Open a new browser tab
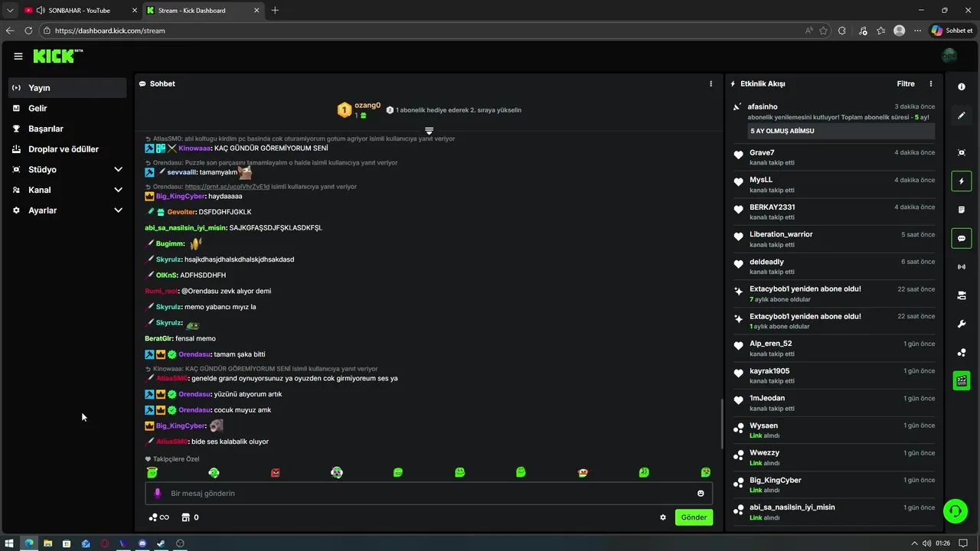 [275, 10]
